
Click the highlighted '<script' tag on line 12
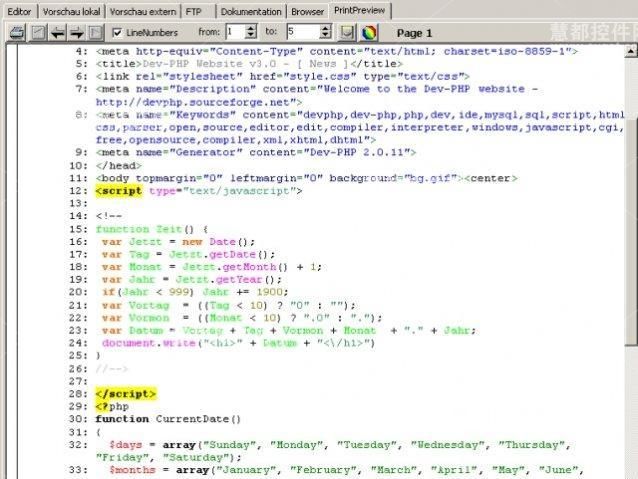pyautogui.click(x=119, y=191)
